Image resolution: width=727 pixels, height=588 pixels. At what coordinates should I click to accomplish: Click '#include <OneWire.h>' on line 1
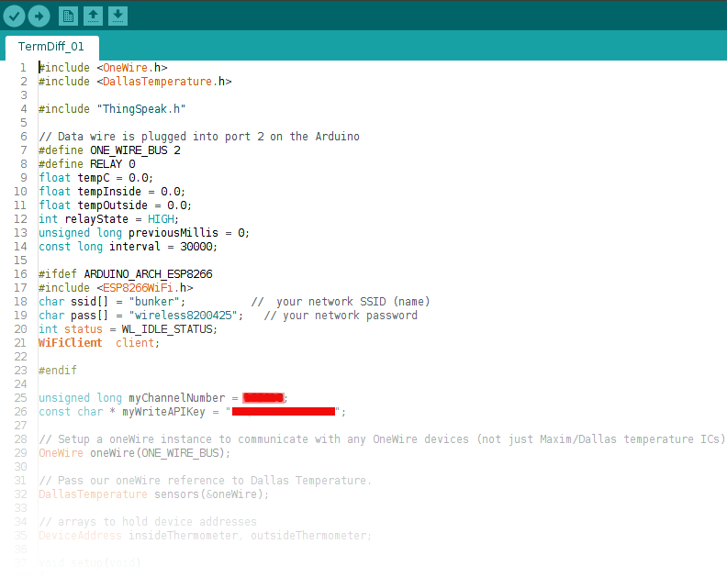103,68
